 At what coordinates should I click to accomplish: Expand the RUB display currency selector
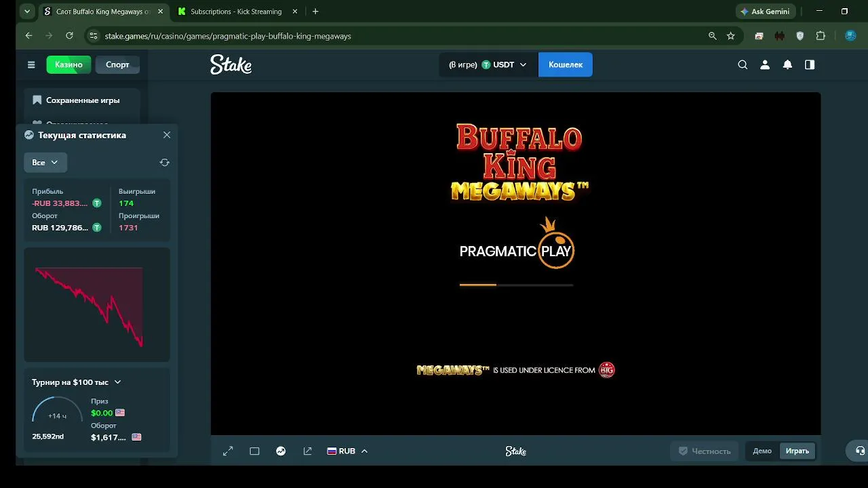tap(347, 451)
